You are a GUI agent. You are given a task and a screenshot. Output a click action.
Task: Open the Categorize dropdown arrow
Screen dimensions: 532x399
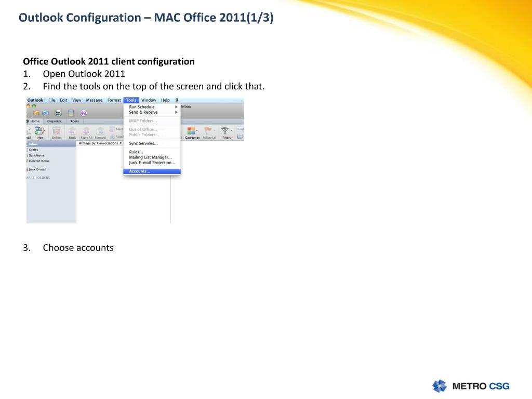click(x=197, y=130)
